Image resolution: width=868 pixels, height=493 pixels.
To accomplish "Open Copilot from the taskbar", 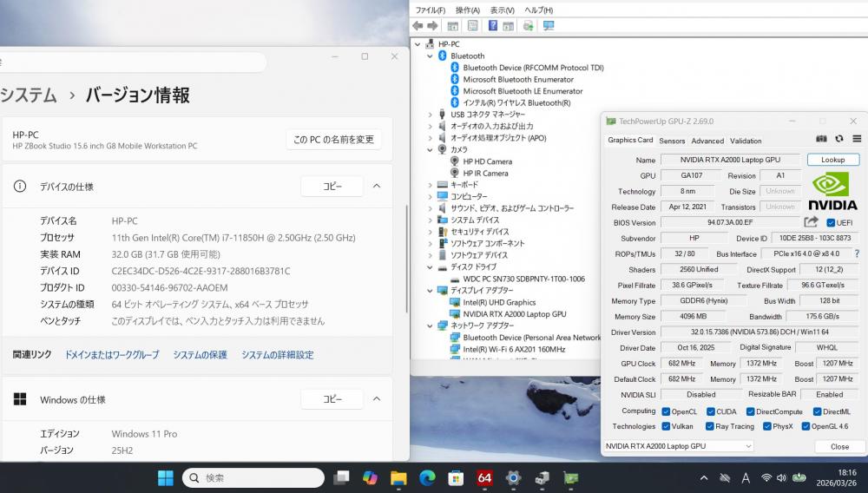I will [x=370, y=477].
